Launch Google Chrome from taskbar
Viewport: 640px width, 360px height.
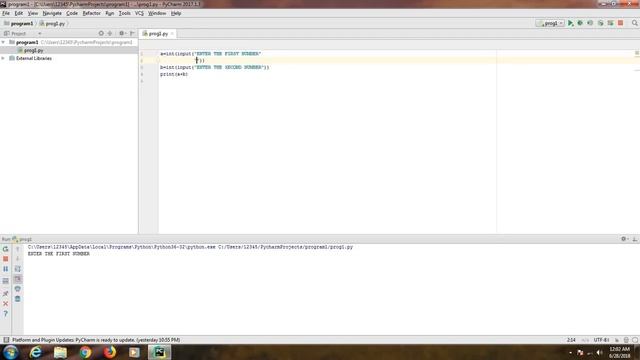click(x=85, y=352)
